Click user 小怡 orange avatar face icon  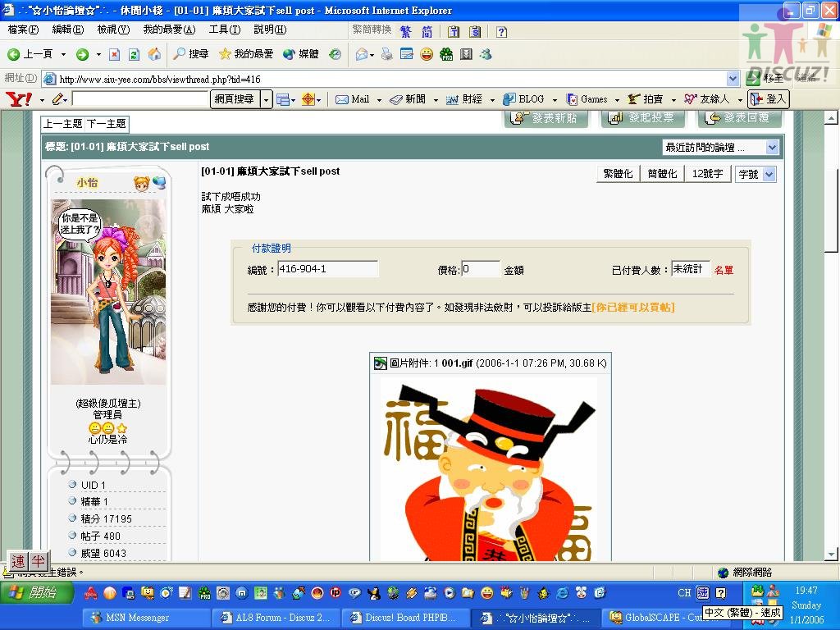click(x=141, y=183)
